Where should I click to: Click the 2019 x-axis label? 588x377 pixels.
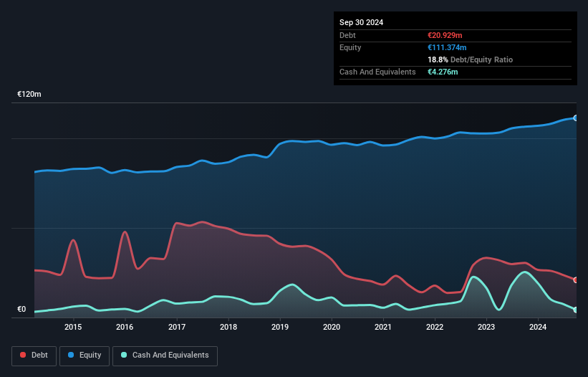(280, 327)
